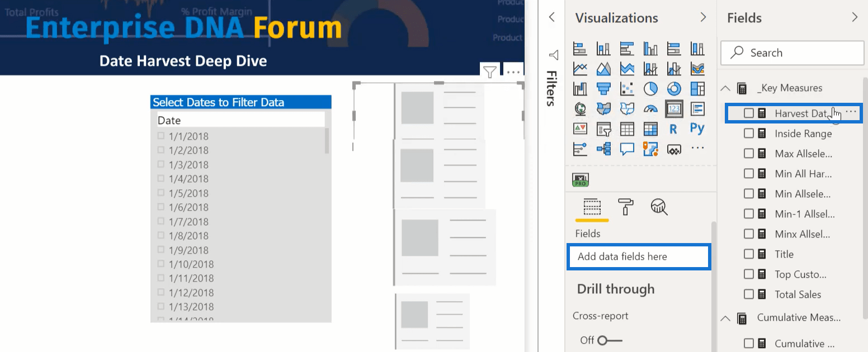Add a Gauge visualization
The image size is (868, 352).
650,109
